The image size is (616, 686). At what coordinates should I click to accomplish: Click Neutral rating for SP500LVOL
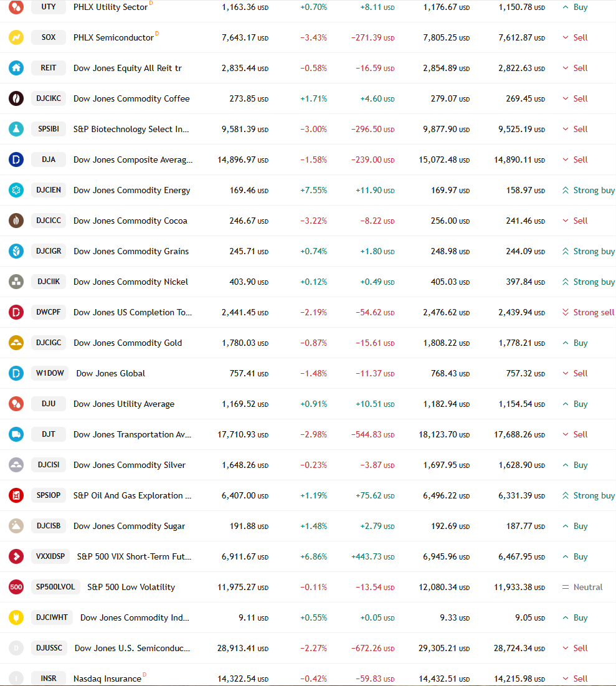coord(582,587)
